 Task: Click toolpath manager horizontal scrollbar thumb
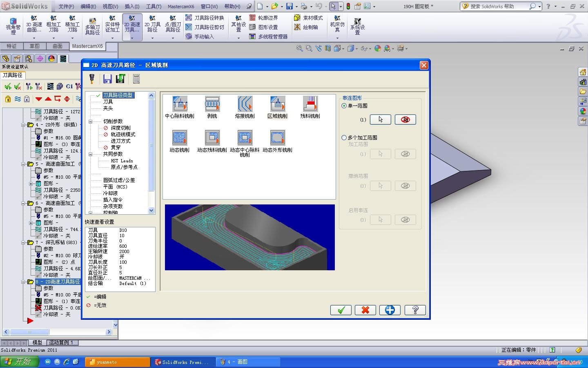point(29,332)
